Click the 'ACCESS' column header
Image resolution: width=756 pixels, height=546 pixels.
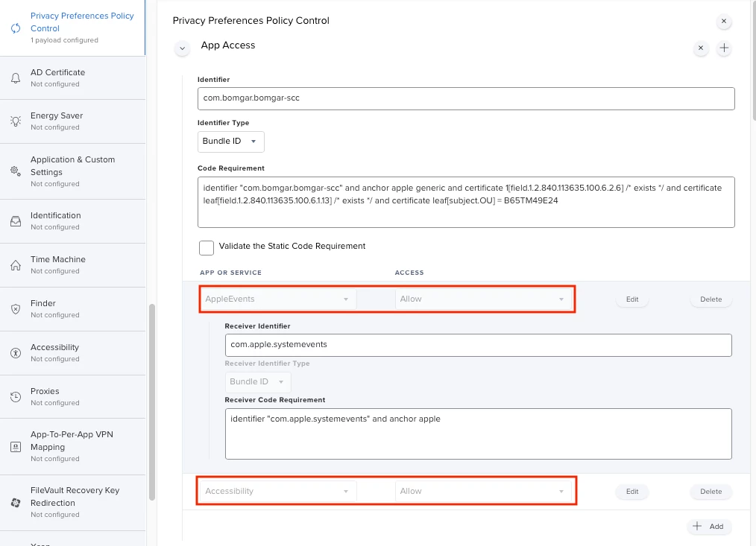[x=409, y=273]
